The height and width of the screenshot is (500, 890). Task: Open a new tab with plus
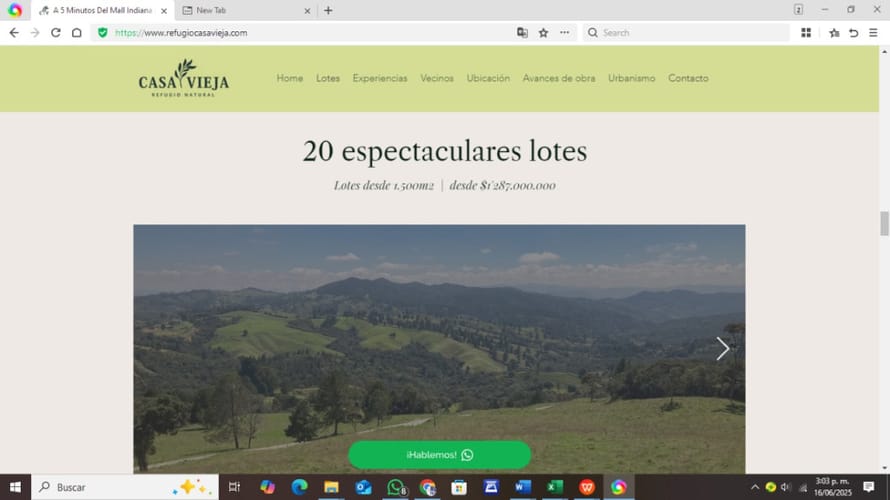[x=328, y=10]
